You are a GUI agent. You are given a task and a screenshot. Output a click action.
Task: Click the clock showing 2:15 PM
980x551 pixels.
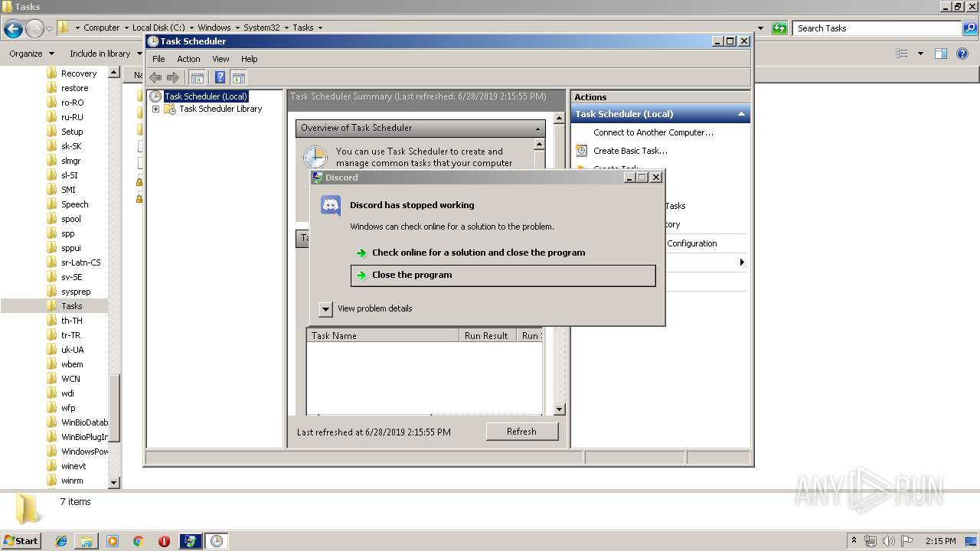939,541
